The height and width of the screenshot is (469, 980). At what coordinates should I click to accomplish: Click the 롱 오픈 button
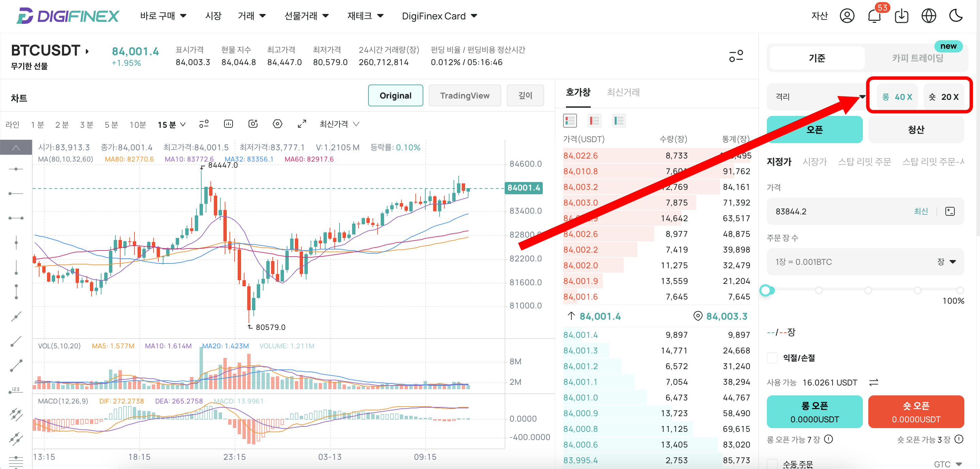tap(814, 411)
